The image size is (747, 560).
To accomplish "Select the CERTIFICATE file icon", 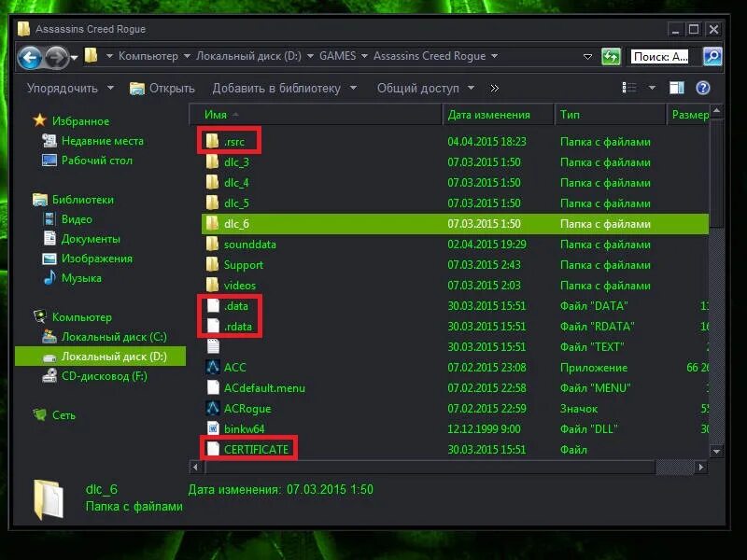I will (213, 449).
